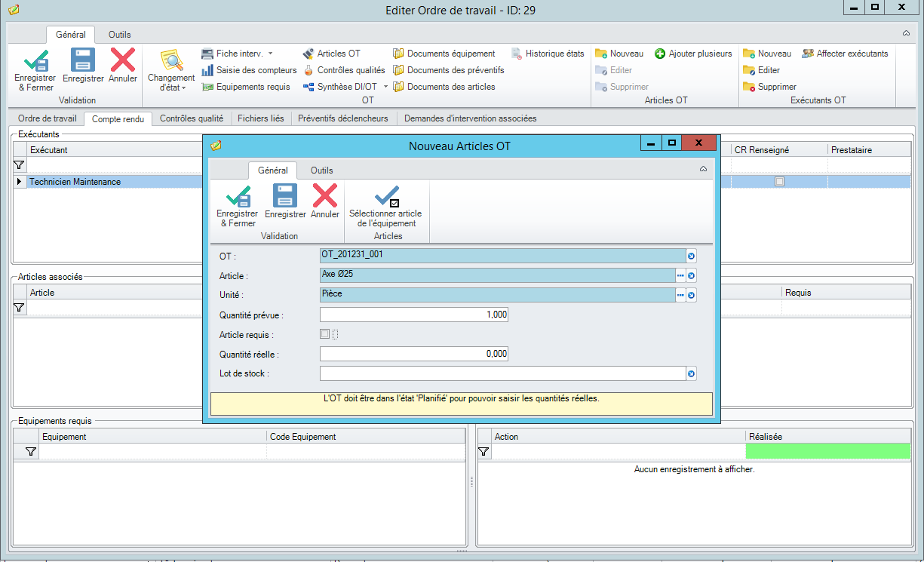Open Documents équipement
Image resolution: width=924 pixels, height=562 pixels.
pos(444,54)
